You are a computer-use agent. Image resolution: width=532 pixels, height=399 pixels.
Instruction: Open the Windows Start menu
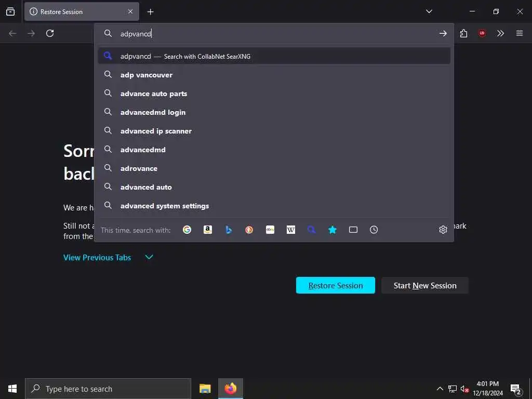[12, 389]
